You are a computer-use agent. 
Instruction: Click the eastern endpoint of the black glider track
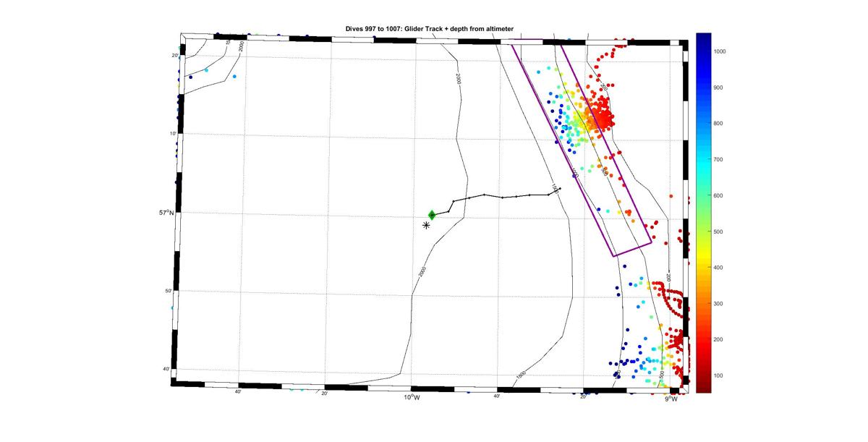560,189
